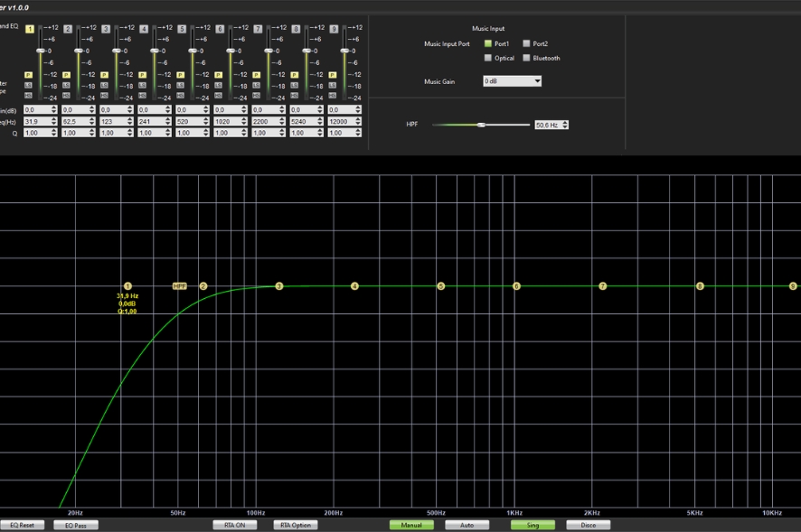Click the HPF marker on the graph
This screenshot has height=532, width=801.
click(x=179, y=286)
